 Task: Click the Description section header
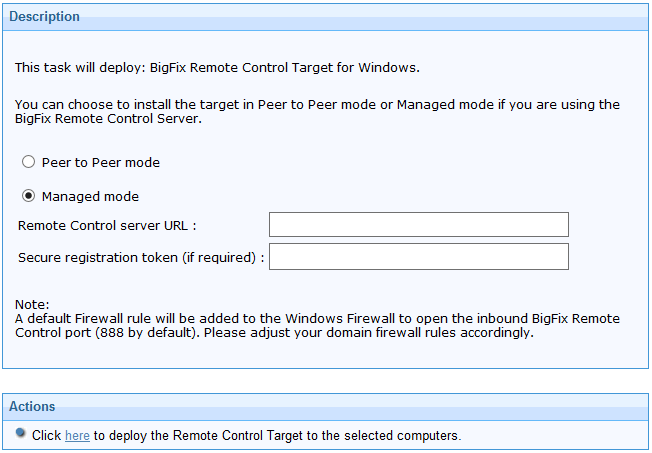pos(45,17)
